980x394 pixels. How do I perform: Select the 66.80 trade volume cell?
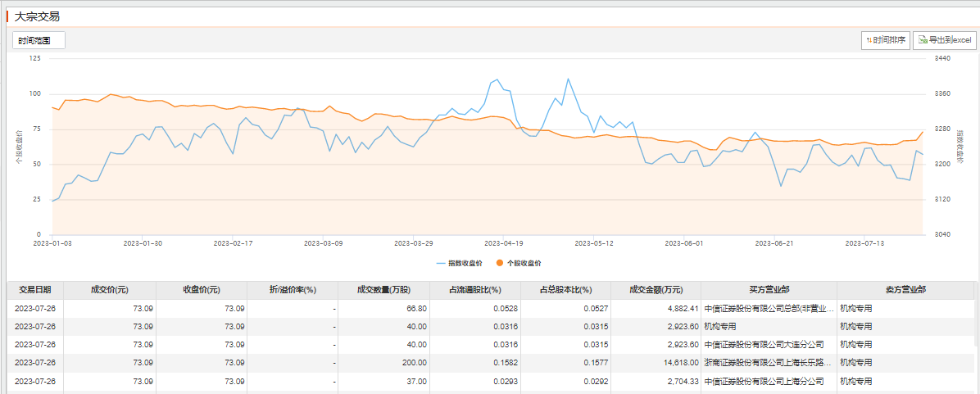point(383,309)
